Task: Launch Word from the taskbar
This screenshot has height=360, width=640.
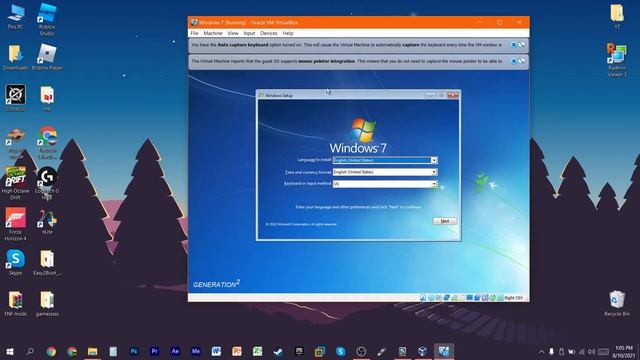Action: point(216,351)
